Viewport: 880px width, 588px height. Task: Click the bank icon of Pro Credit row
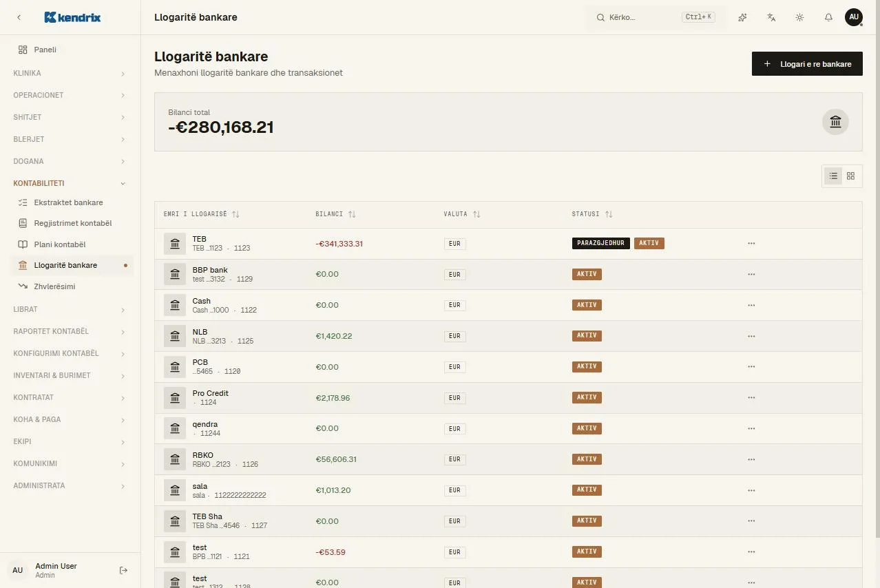[175, 397]
